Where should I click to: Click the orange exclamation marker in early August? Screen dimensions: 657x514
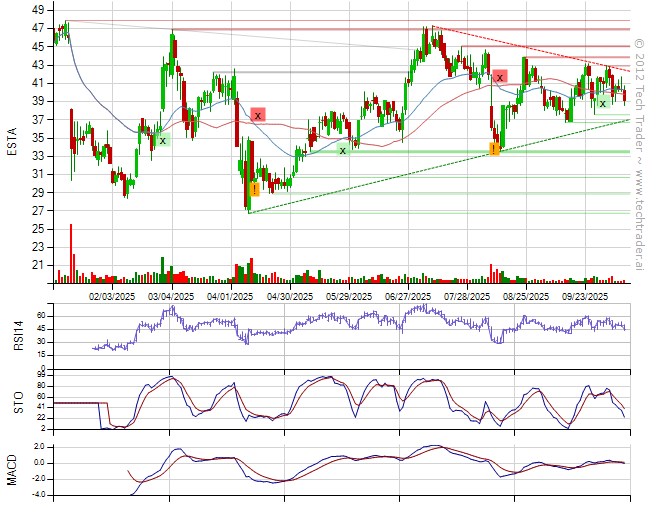(494, 149)
